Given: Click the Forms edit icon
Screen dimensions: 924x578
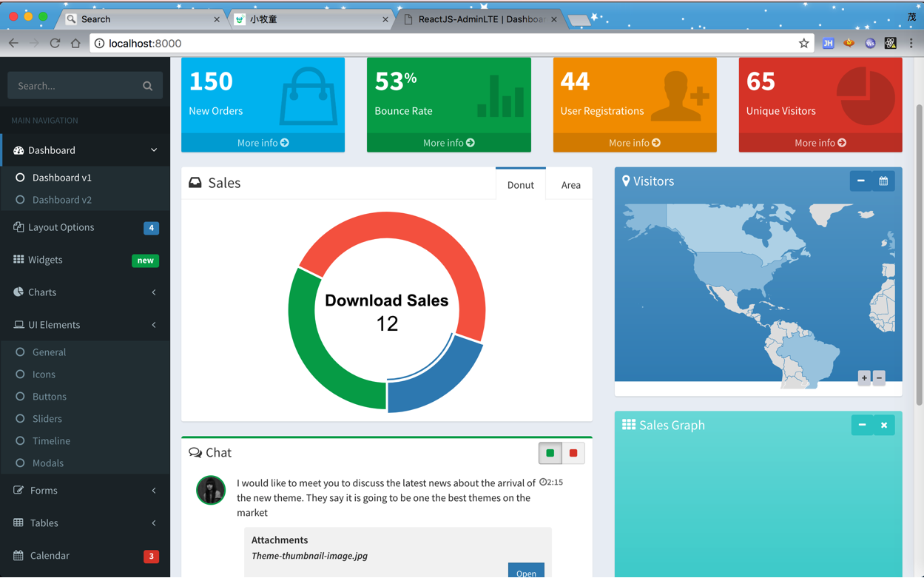Looking at the screenshot, I should 18,490.
